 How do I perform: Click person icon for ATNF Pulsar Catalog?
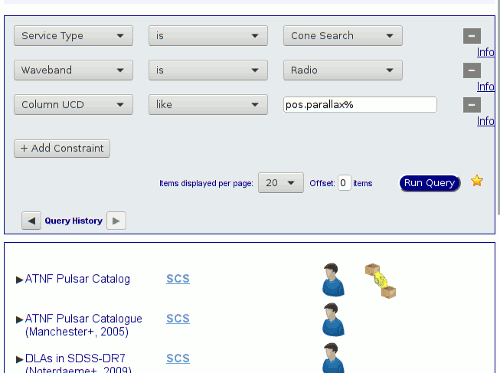pos(333,280)
